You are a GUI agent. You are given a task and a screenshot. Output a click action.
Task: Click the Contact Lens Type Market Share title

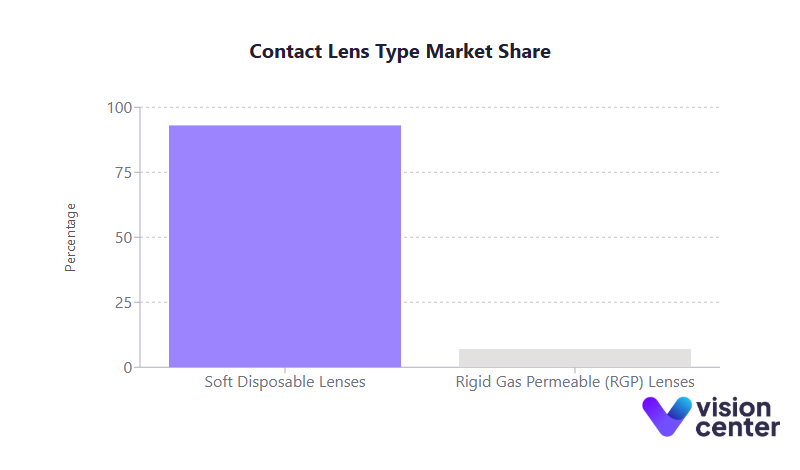click(400, 51)
